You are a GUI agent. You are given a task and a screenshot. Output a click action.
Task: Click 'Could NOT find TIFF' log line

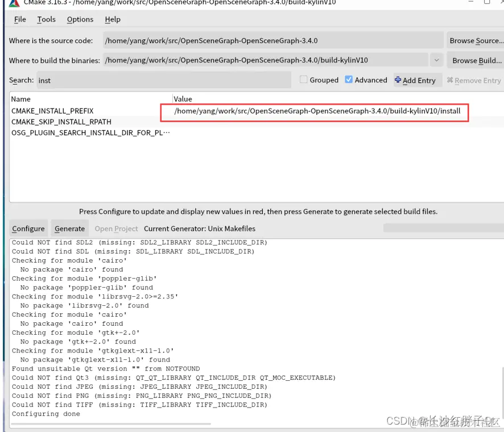(139, 405)
